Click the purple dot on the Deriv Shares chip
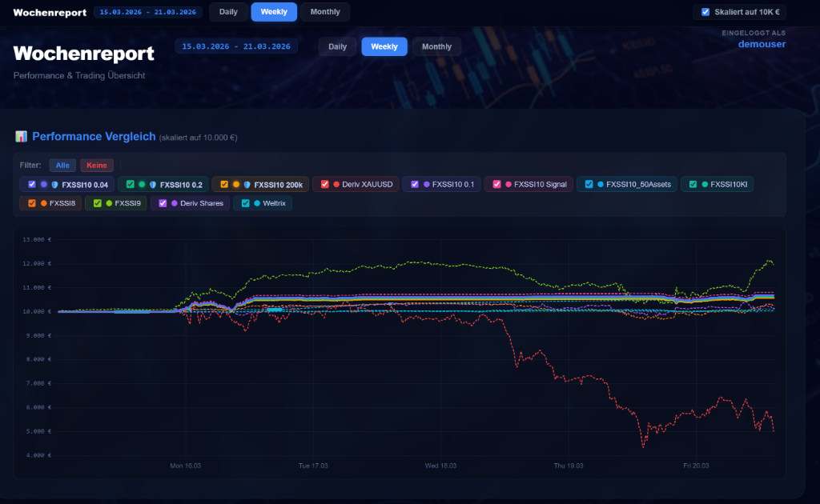The width and height of the screenshot is (820, 504). [x=175, y=202]
